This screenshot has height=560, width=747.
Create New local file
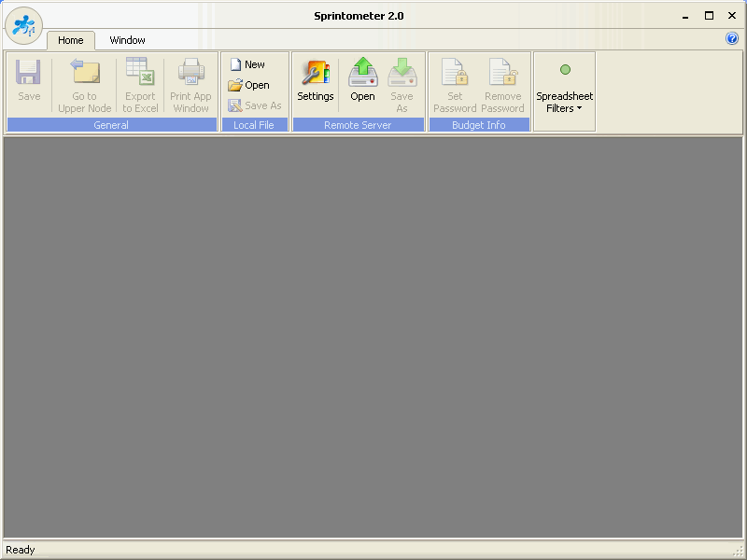(247, 64)
